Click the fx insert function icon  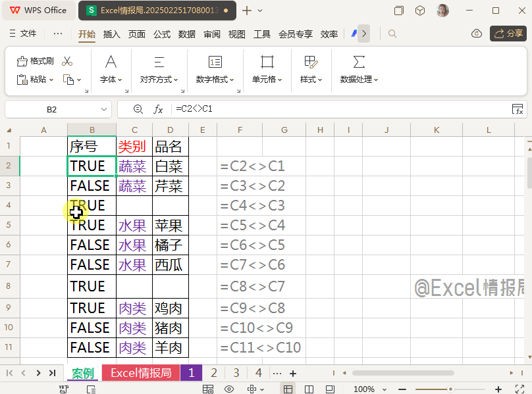158,109
